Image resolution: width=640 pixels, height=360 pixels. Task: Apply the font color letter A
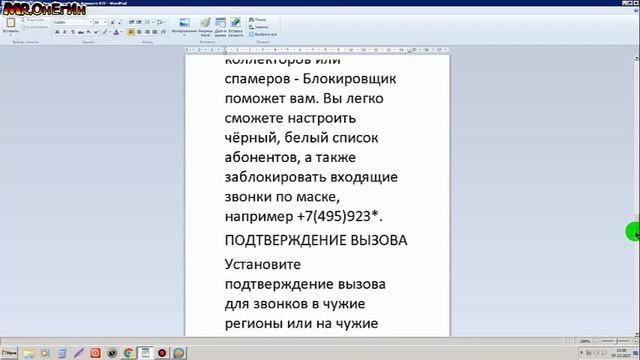pyautogui.click(x=116, y=32)
